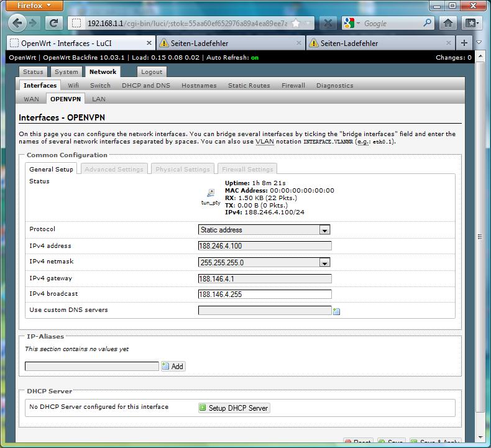491x448 pixels.
Task: Click into the IPv4 gateway field
Action: pyautogui.click(x=265, y=279)
